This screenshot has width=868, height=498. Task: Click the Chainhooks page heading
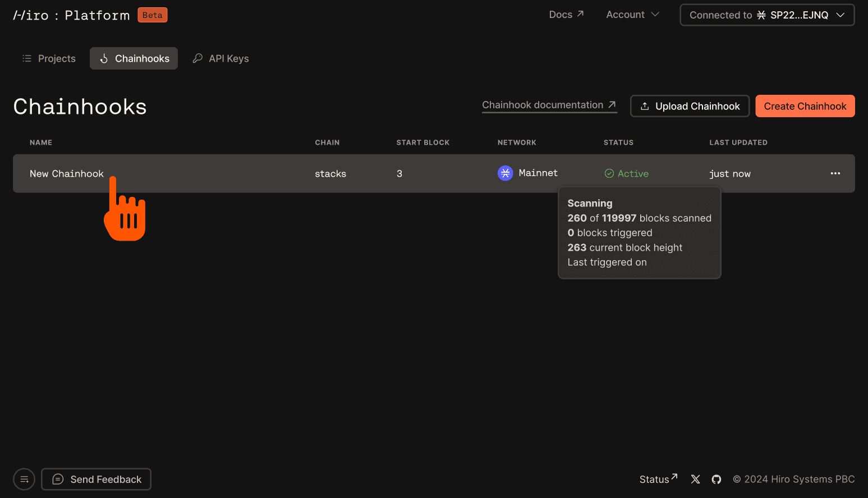(x=80, y=107)
